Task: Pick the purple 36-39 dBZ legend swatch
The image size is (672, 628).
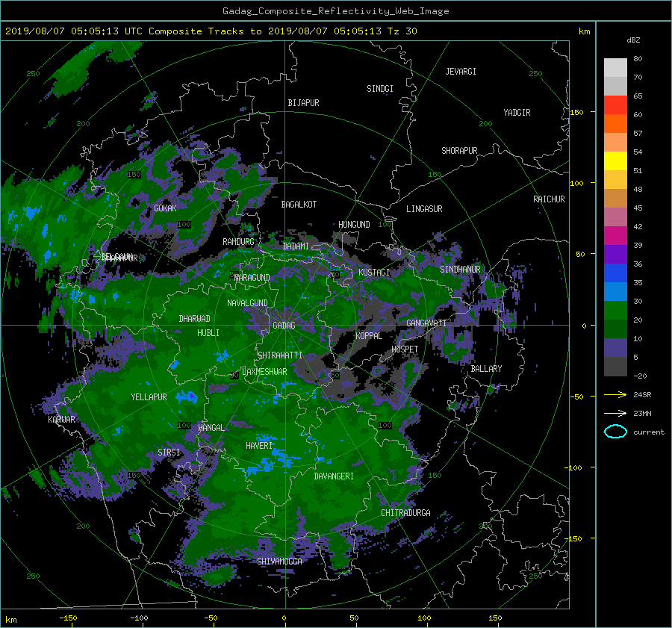Action: pyautogui.click(x=615, y=254)
